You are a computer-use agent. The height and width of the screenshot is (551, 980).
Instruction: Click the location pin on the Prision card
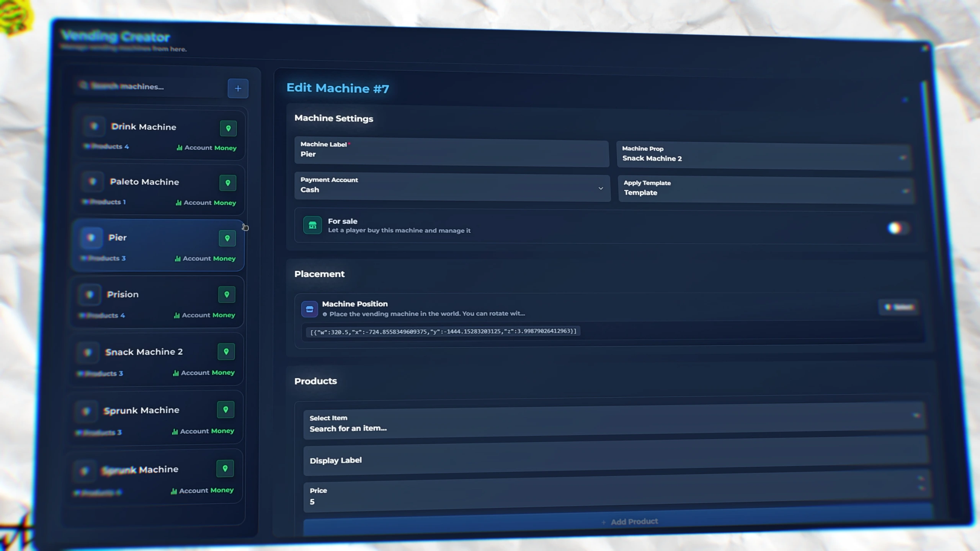[x=227, y=295]
